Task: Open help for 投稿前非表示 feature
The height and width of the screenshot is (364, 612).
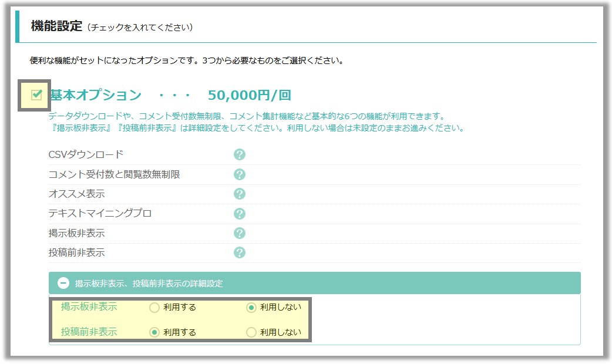Action: click(239, 252)
